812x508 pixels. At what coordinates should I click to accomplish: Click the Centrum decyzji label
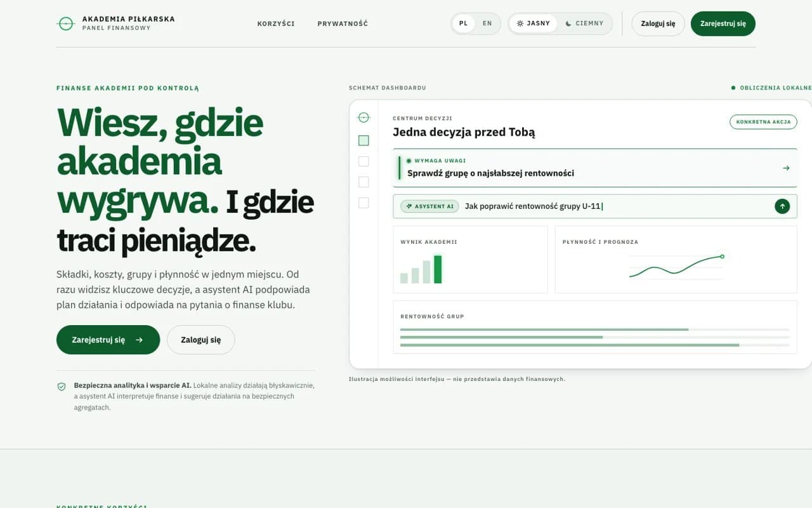point(422,119)
